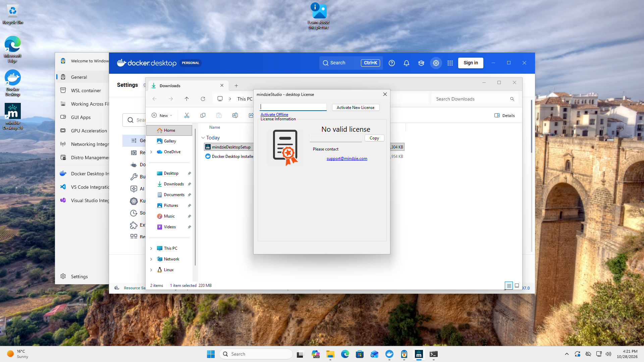The height and width of the screenshot is (362, 644).
Task: Expand This PC tree node
Action: point(151,248)
